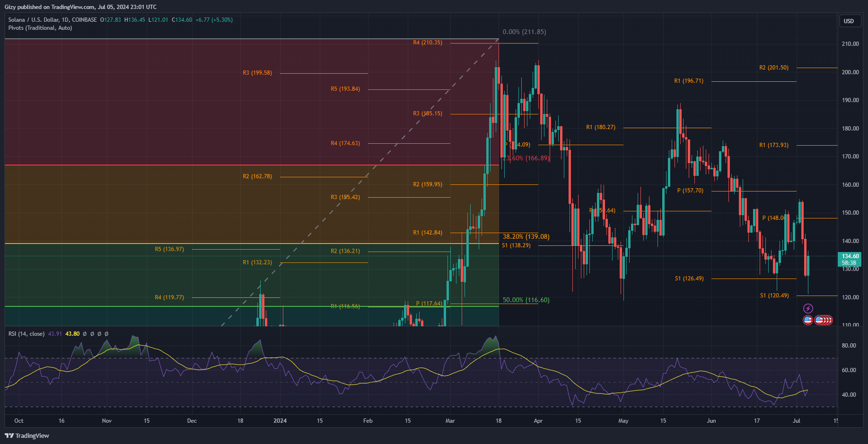The width and height of the screenshot is (868, 444).
Task: Click pivot label R4 (119.77)
Action: tap(169, 297)
